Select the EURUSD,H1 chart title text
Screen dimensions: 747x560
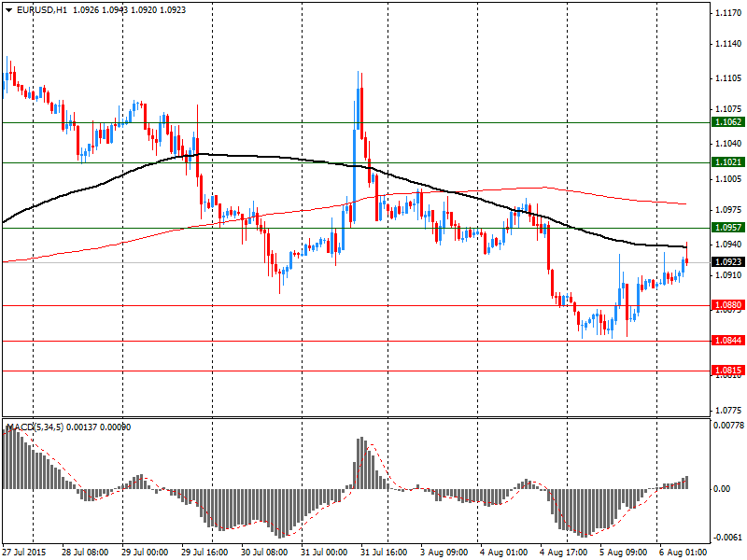[x=42, y=10]
